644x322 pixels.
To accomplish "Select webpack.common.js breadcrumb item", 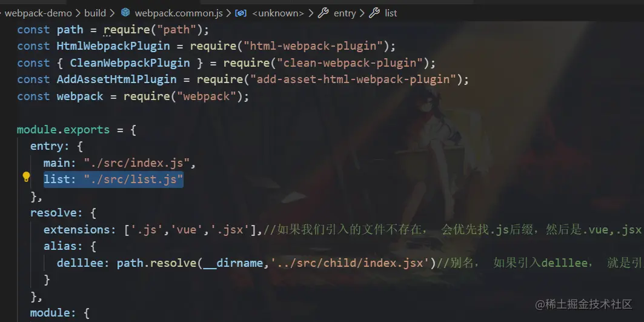I will 179,13.
